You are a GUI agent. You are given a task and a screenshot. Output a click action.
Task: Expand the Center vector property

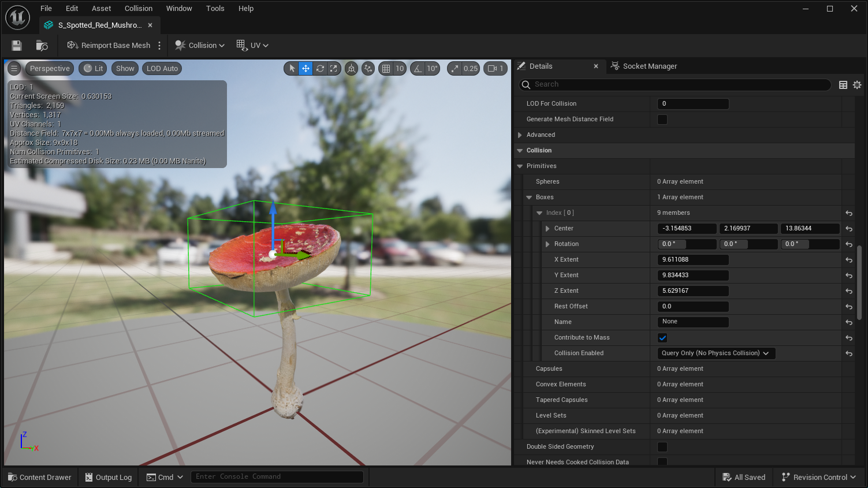(x=547, y=229)
